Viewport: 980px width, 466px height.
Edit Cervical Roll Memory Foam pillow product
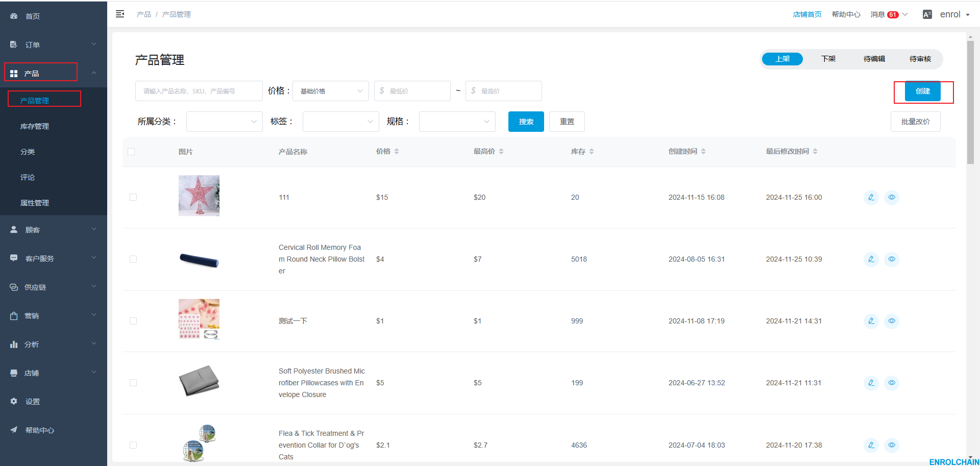point(871,259)
